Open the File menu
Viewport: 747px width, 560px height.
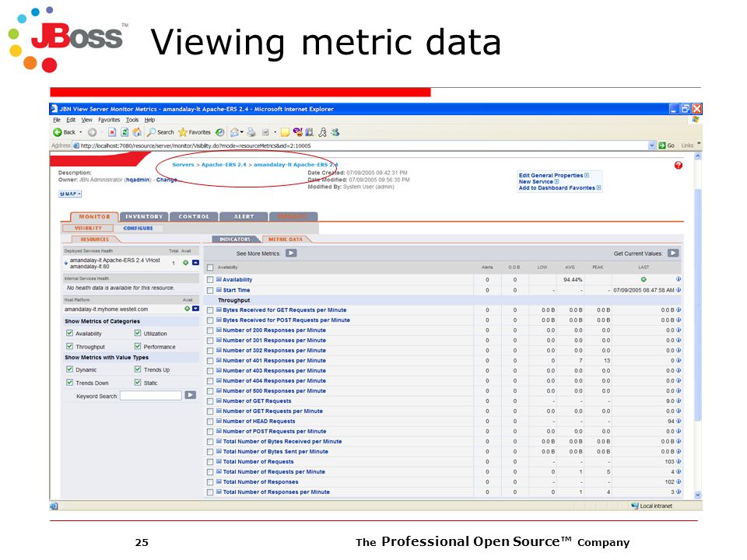tap(57, 120)
